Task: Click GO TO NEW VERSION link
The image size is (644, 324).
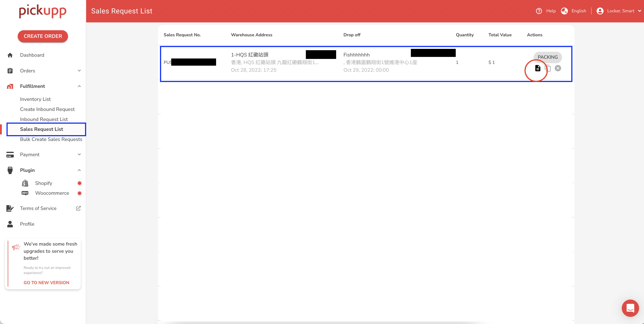Action: [x=46, y=283]
